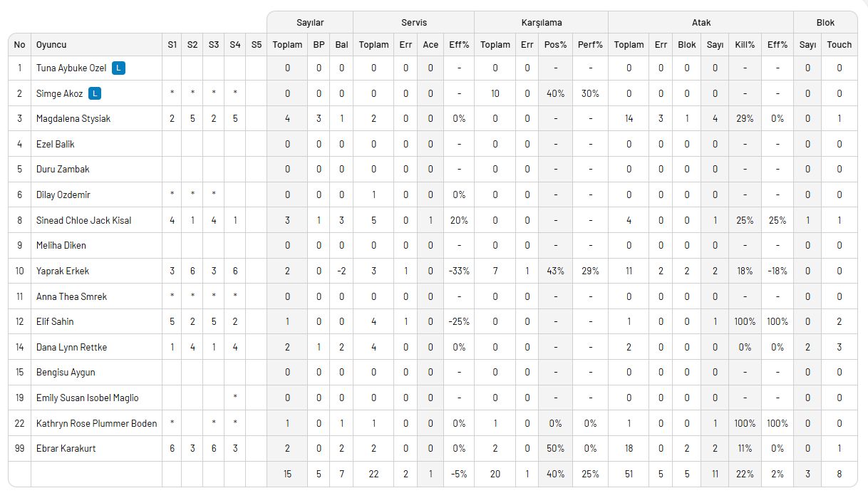868x498 pixels.
Task: Select the Servis group header
Action: 413,22
